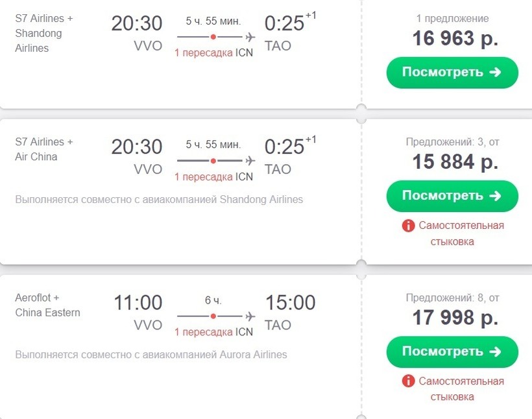Screen dimensions: 532x419
Task: Click red layover dot on S7 + Shandong route
Action: click(213, 37)
